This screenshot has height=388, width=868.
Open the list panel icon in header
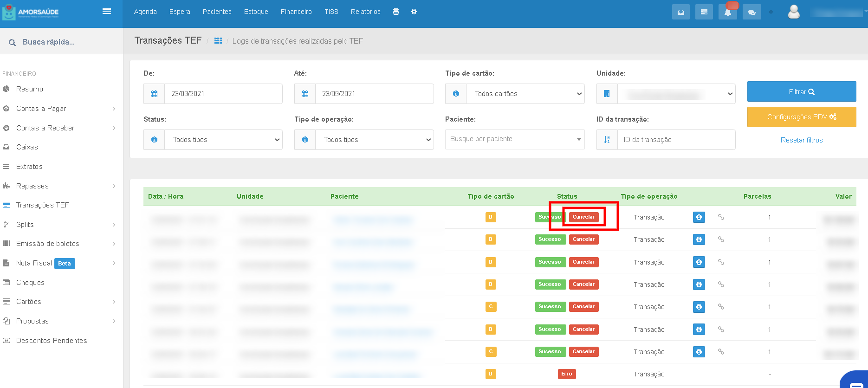pyautogui.click(x=704, y=12)
